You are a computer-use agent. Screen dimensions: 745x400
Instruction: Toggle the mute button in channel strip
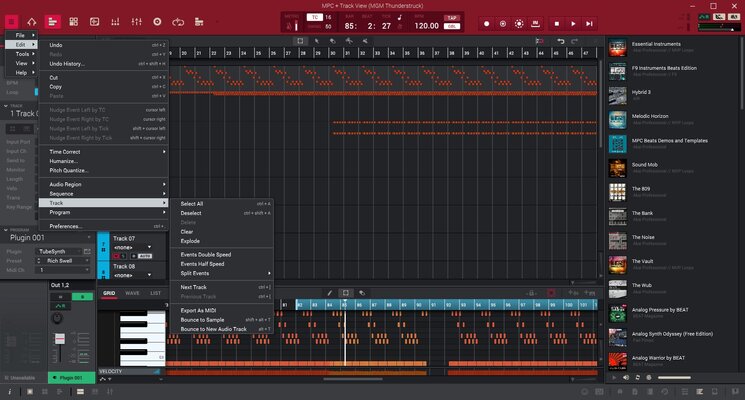[60, 297]
